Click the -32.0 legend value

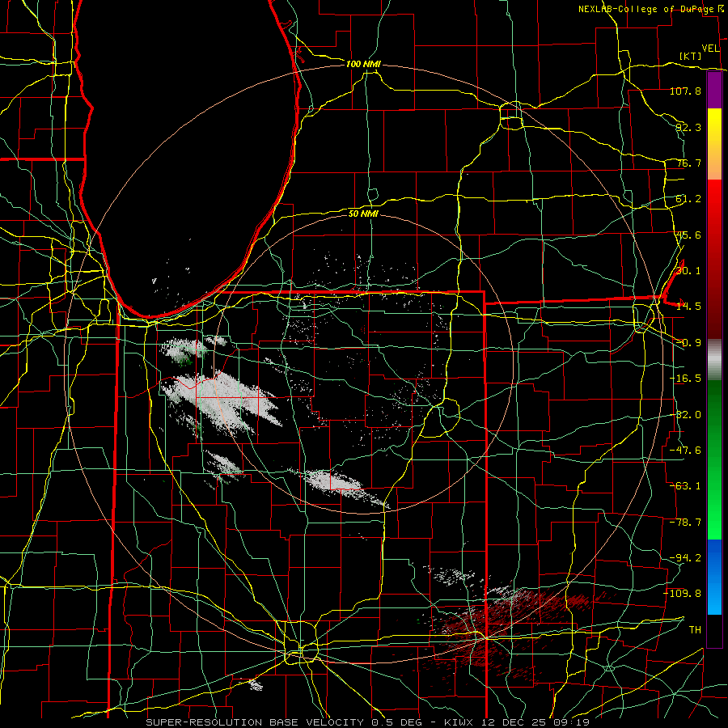pyautogui.click(x=685, y=415)
